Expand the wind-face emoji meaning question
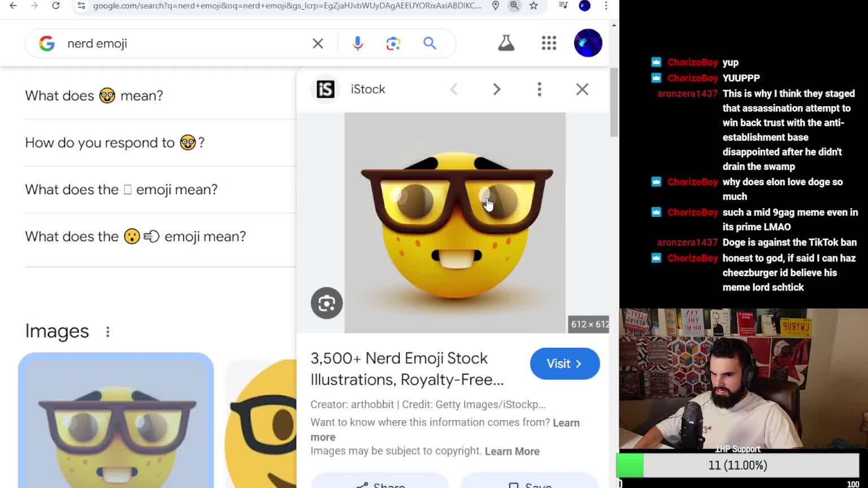868x488 pixels. tap(160, 236)
